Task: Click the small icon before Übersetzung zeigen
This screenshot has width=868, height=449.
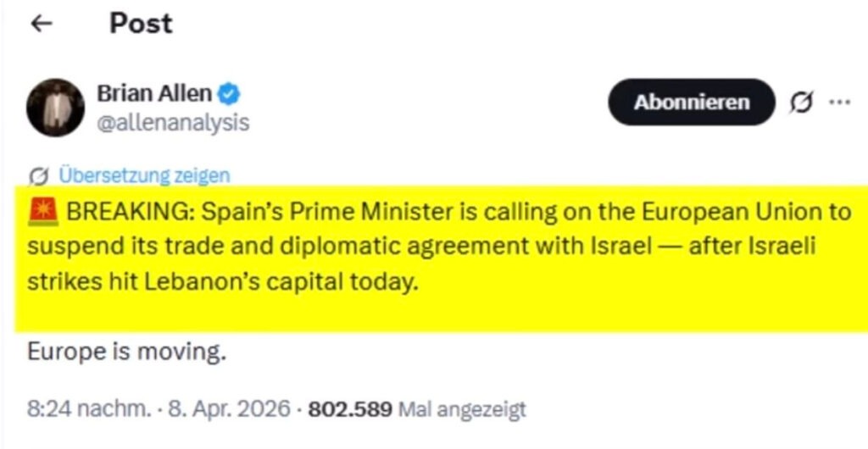Action: (37, 175)
